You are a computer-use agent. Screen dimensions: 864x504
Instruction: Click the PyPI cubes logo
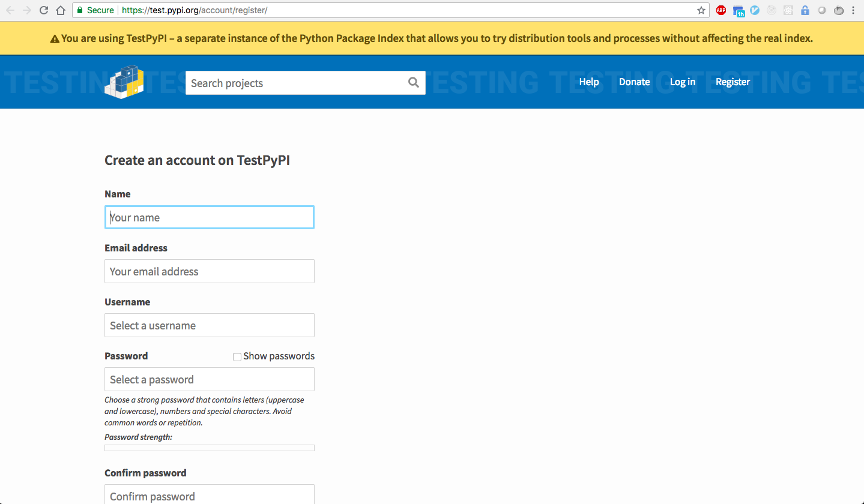(x=124, y=82)
